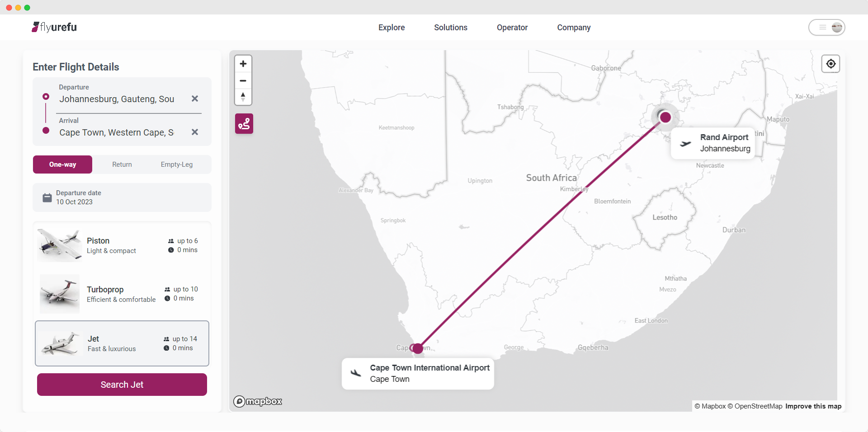Click the flyurefu logo
This screenshot has height=432, width=868.
pyautogui.click(x=54, y=27)
